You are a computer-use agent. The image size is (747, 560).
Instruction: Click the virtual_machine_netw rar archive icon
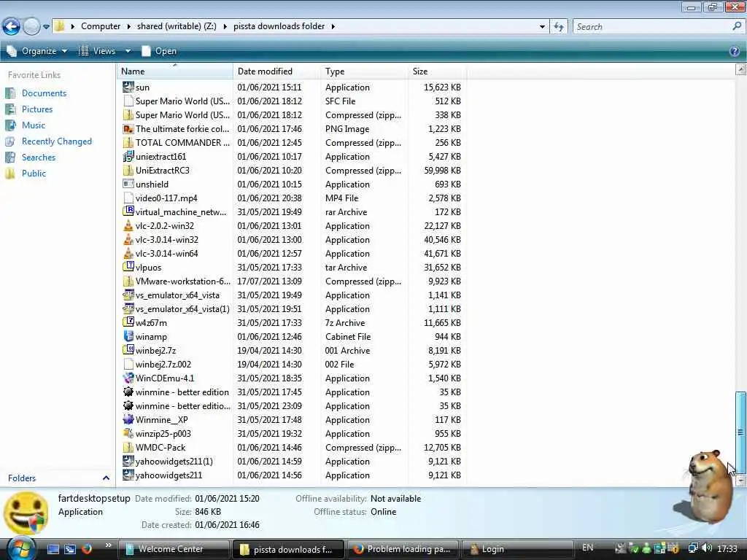click(x=128, y=211)
